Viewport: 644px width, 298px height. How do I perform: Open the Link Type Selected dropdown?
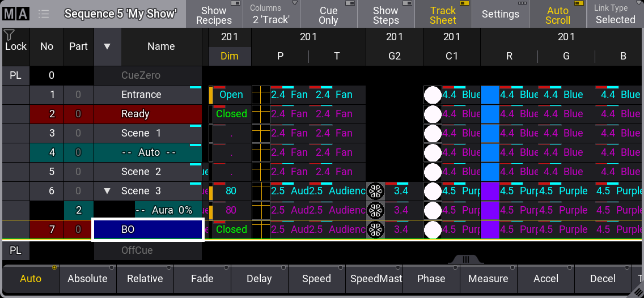615,14
